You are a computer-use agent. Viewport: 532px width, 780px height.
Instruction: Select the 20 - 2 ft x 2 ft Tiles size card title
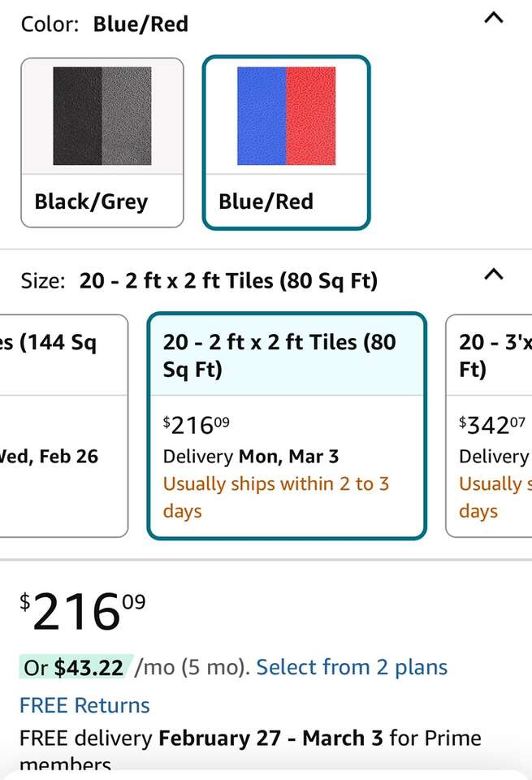tap(279, 355)
